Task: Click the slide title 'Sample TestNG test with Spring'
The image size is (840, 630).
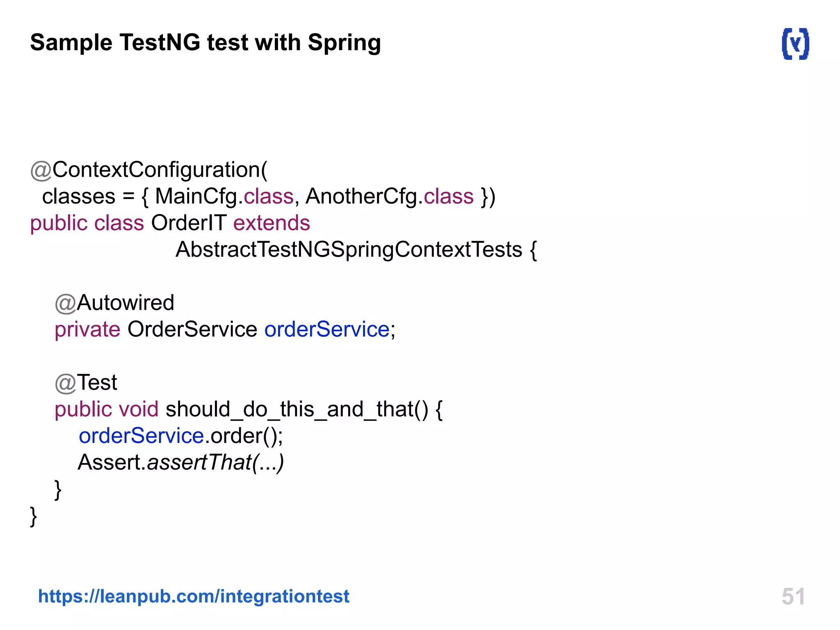Action: [x=205, y=42]
